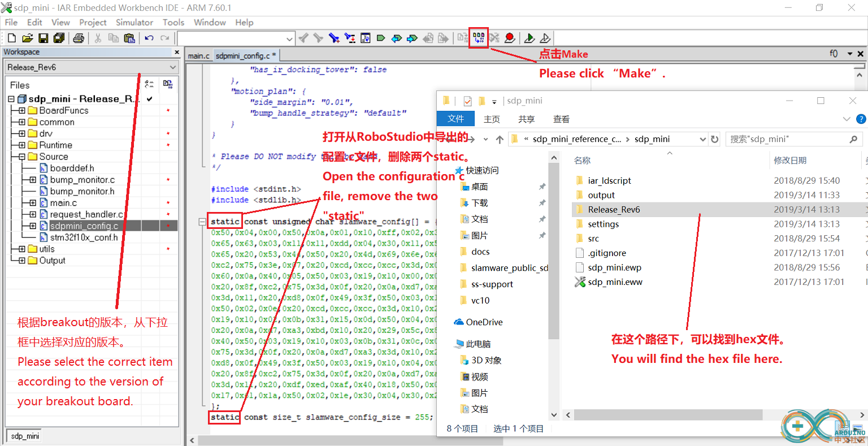The width and height of the screenshot is (868, 446).
Task: Expand the Output folder node
Action: point(22,261)
